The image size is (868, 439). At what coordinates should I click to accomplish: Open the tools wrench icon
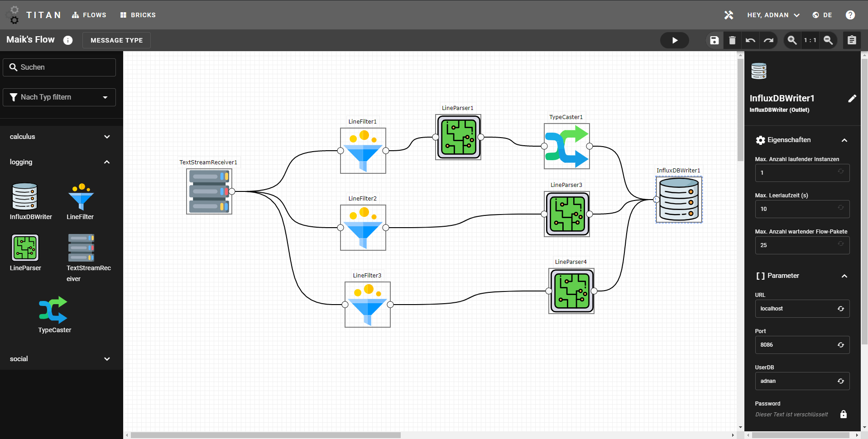pyautogui.click(x=729, y=15)
